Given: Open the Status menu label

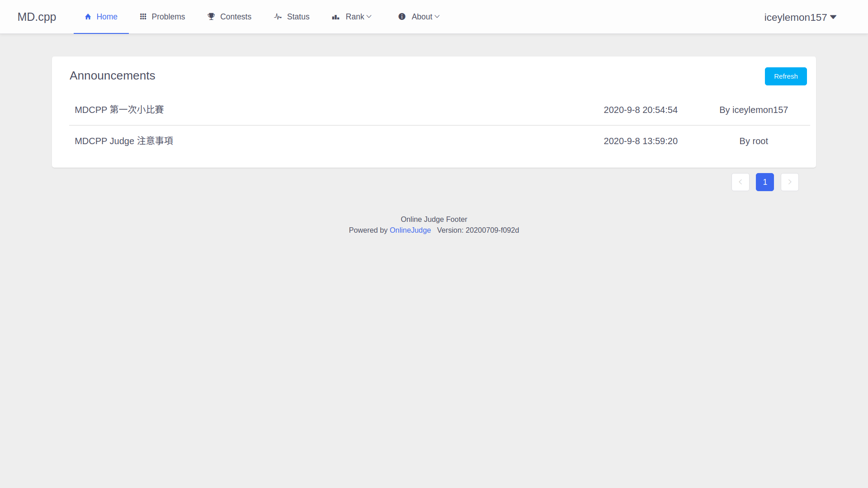Looking at the screenshot, I should tap(298, 17).
